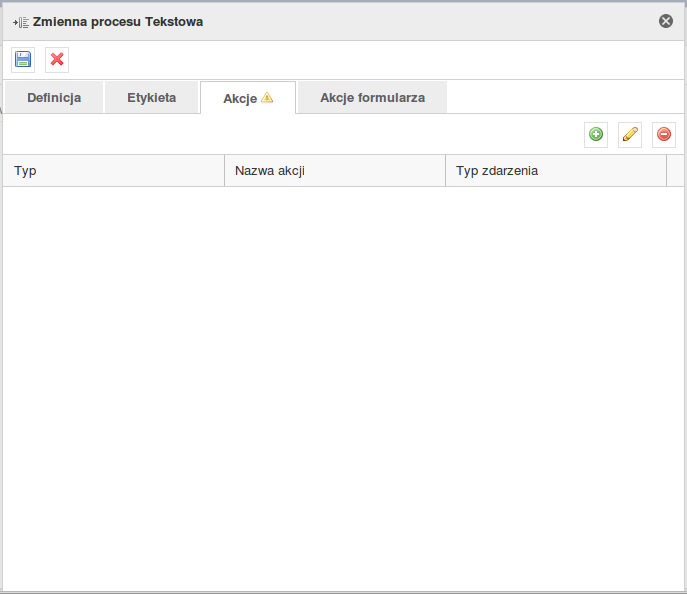The height and width of the screenshot is (594, 687).
Task: Click the divider between Typ and Nazwa akcji
Action: (225, 171)
